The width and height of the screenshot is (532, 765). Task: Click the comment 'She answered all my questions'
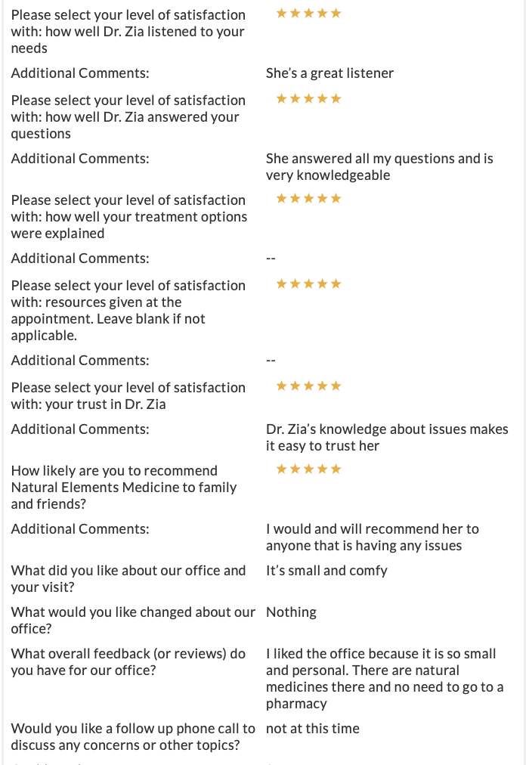point(379,167)
